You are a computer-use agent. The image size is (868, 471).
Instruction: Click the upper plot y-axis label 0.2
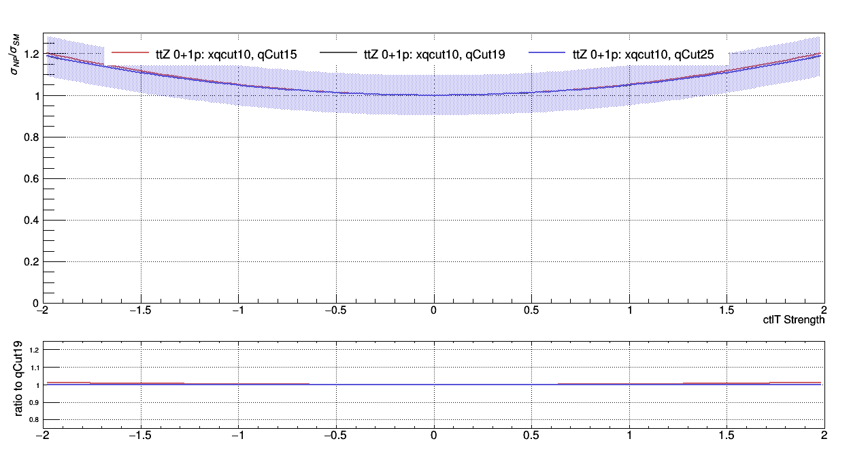coord(31,262)
